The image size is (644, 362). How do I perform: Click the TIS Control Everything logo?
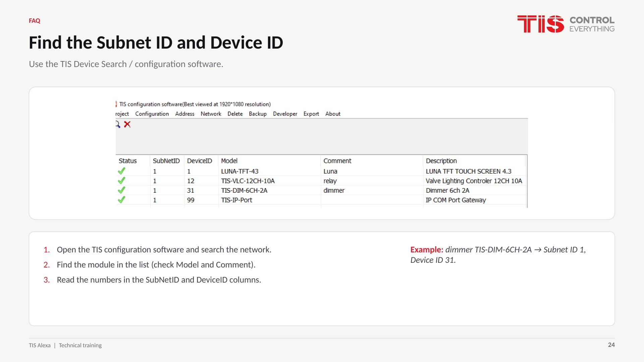click(566, 24)
